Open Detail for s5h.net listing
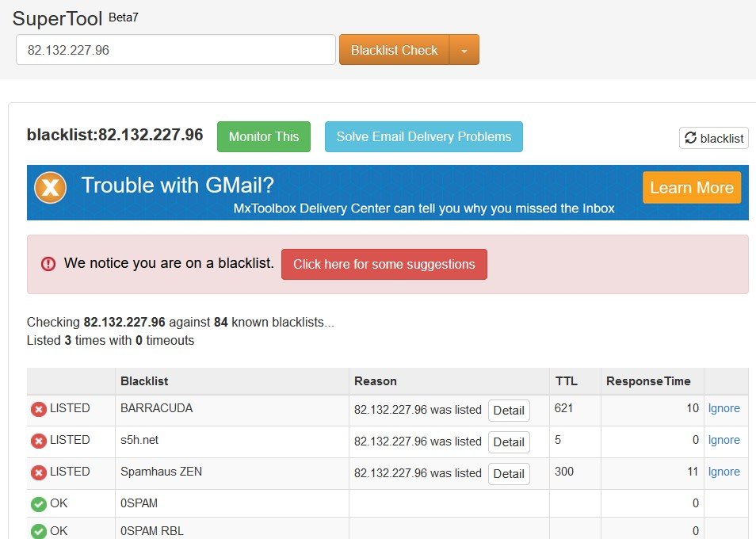756x539 pixels. click(x=509, y=442)
